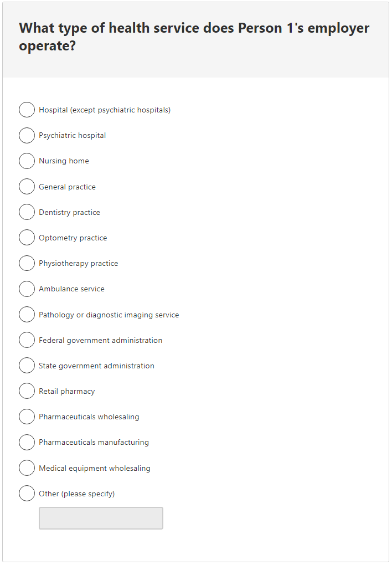Select Medical equipment wholesaling
Screen dimensions: 392x565
(27, 468)
